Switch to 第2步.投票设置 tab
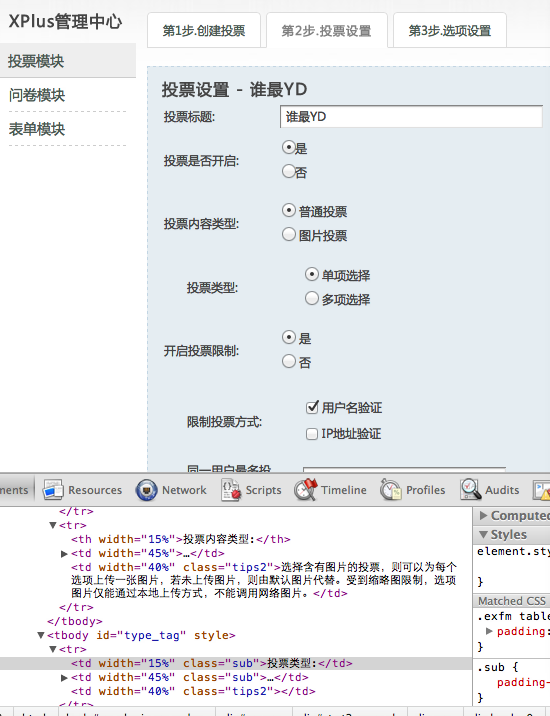 pyautogui.click(x=327, y=31)
